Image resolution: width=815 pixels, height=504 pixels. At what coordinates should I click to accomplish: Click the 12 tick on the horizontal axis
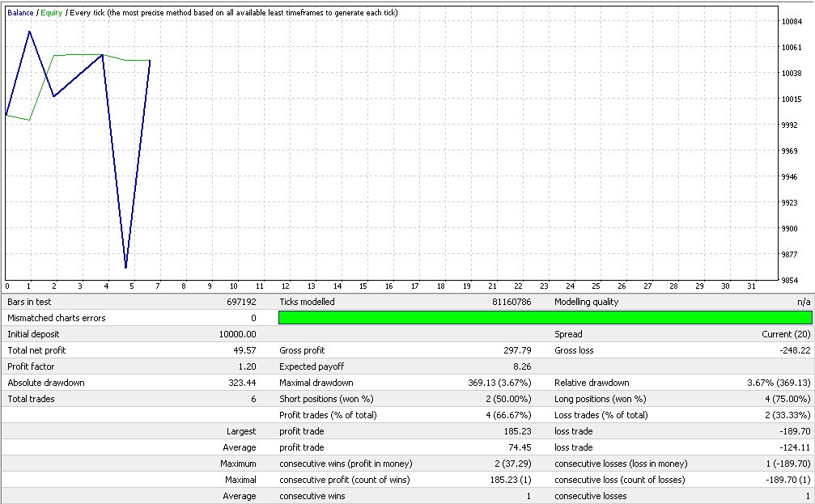tap(286, 286)
